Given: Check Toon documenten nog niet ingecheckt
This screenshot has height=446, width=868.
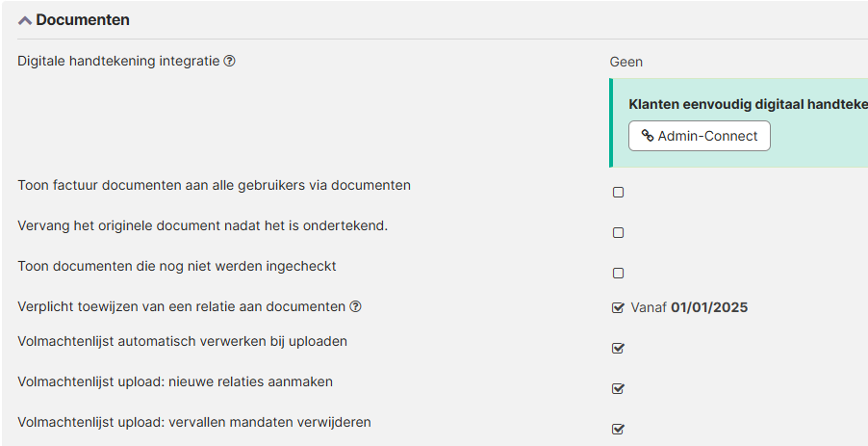Looking at the screenshot, I should 619,274.
